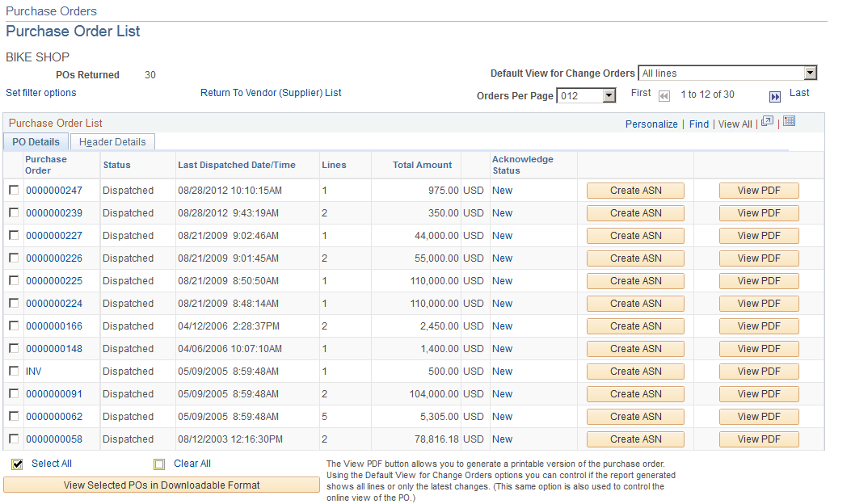Check the Clear All option

coord(159,464)
